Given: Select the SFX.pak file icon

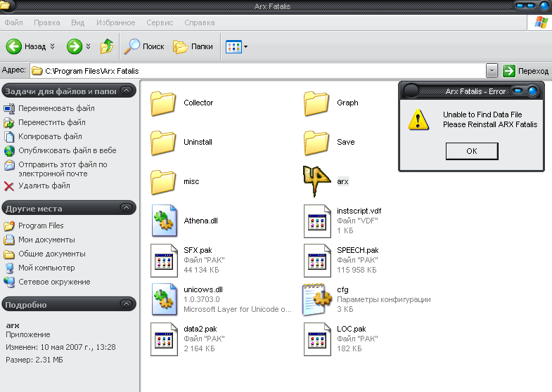Looking at the screenshot, I should (164, 261).
